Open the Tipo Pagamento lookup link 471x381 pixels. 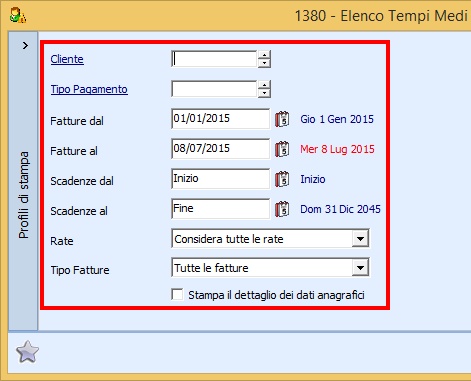click(89, 89)
